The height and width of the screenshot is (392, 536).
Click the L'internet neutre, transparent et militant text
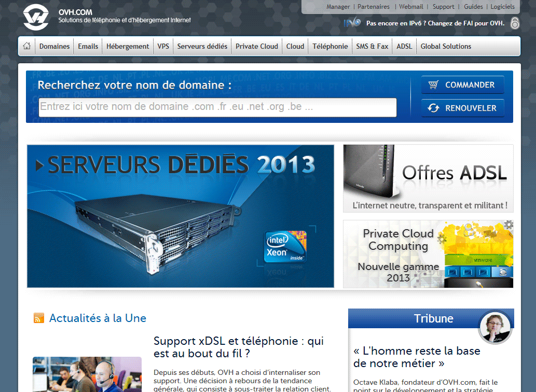click(x=430, y=205)
